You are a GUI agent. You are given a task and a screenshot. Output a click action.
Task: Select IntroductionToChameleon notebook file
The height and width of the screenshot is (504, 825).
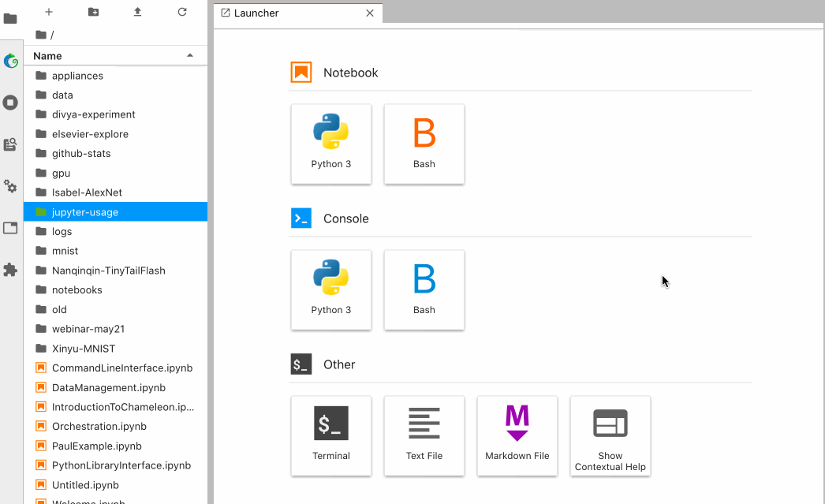(x=115, y=407)
